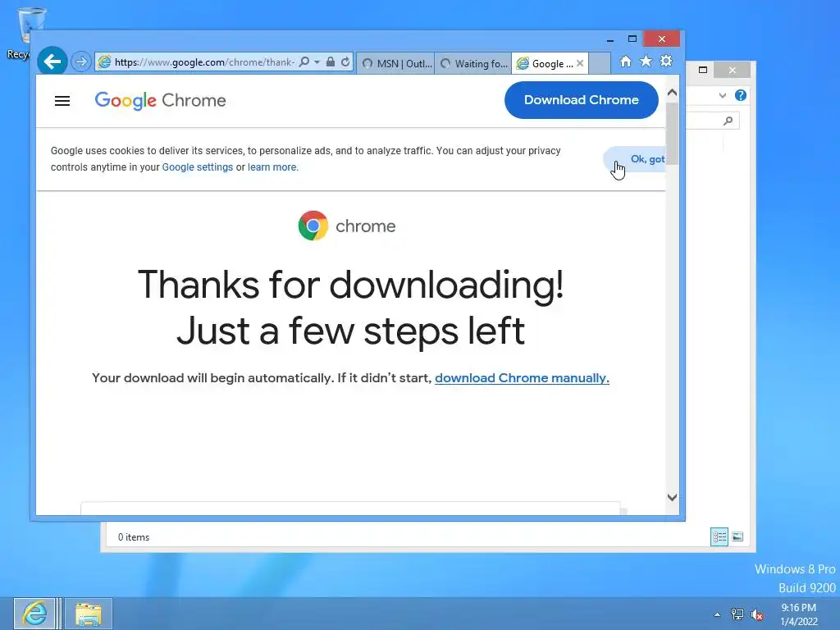840x630 pixels.
Task: Select the Google Chrome tab
Action: click(x=545, y=63)
